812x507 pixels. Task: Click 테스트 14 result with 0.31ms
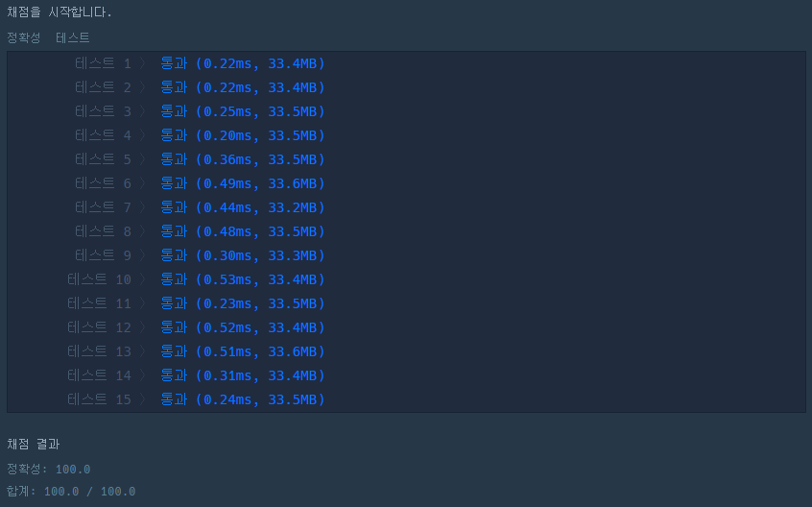click(243, 375)
